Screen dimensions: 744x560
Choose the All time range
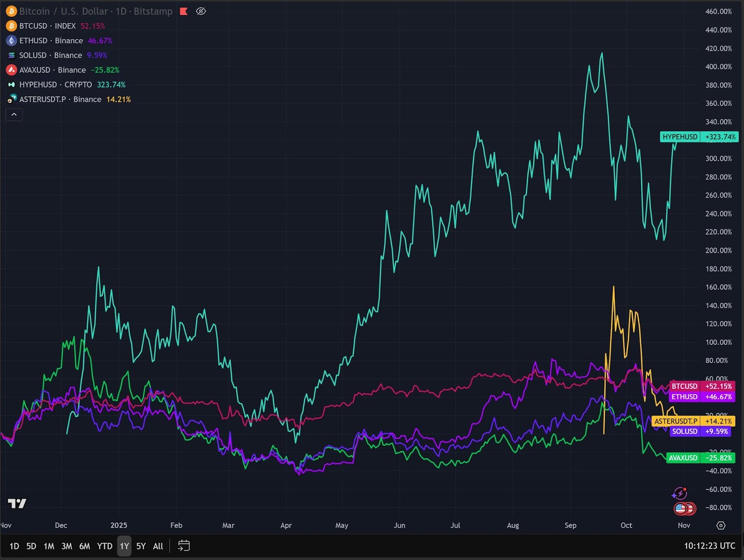tap(158, 546)
